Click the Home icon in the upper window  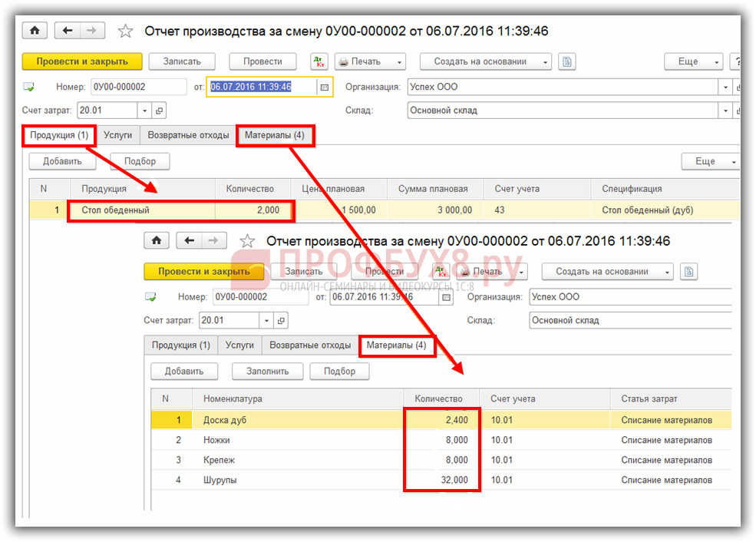click(x=35, y=31)
